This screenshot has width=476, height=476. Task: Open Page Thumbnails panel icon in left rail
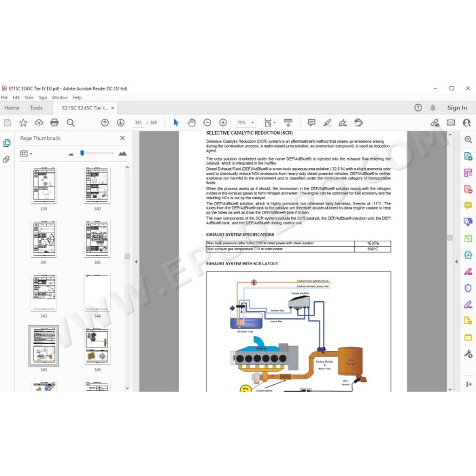(x=7, y=143)
